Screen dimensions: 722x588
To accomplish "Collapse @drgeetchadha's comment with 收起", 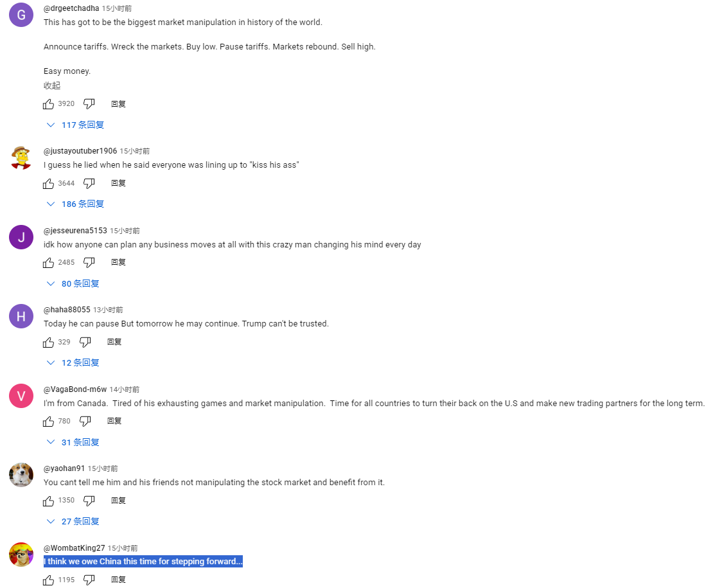I will (52, 86).
